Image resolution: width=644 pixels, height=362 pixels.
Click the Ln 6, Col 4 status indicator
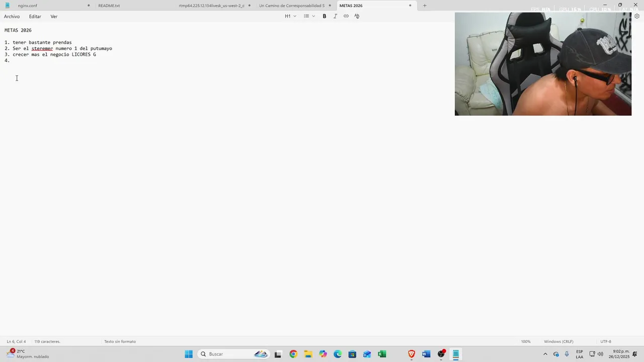pyautogui.click(x=16, y=341)
